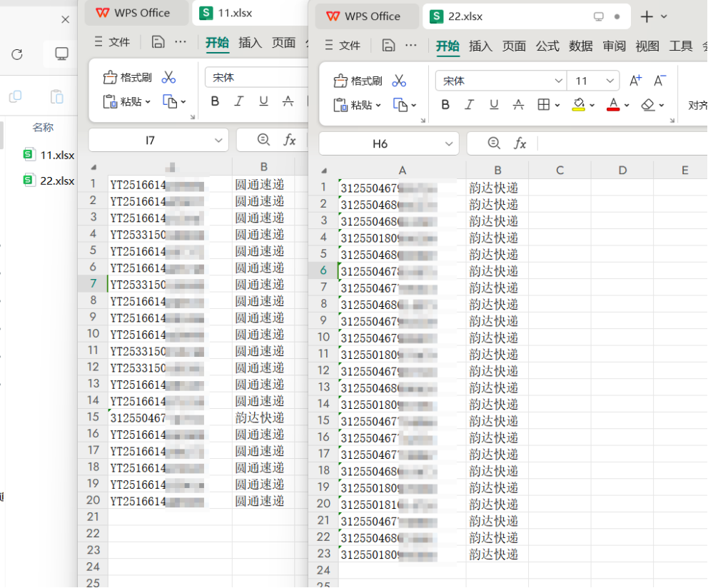Viewport: 708px width, 588px height.
Task: Decrease font size in 22.xlsx window
Action: pyautogui.click(x=659, y=81)
